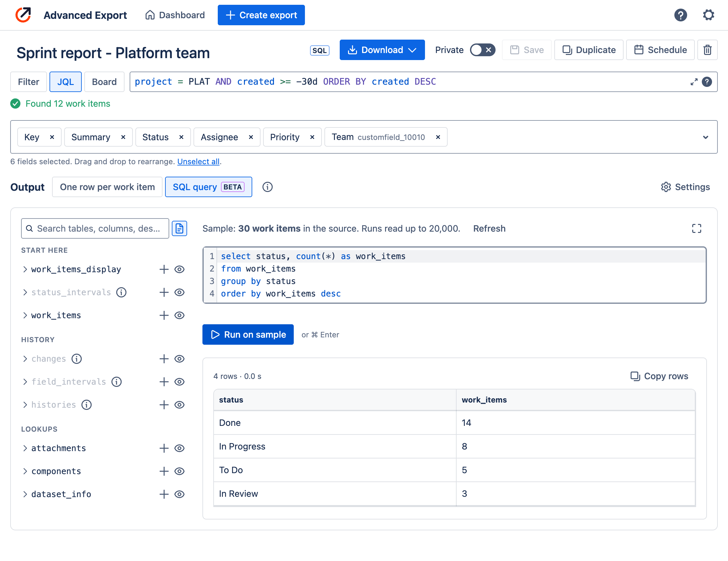The width and height of the screenshot is (728, 561).
Task: Show info for histories table
Action: point(87,405)
